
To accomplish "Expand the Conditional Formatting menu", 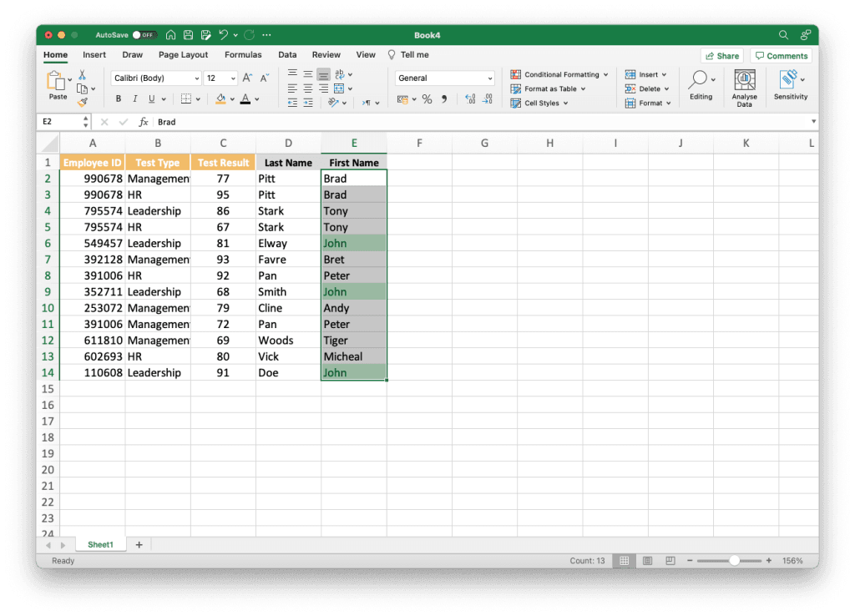I will (x=559, y=74).
